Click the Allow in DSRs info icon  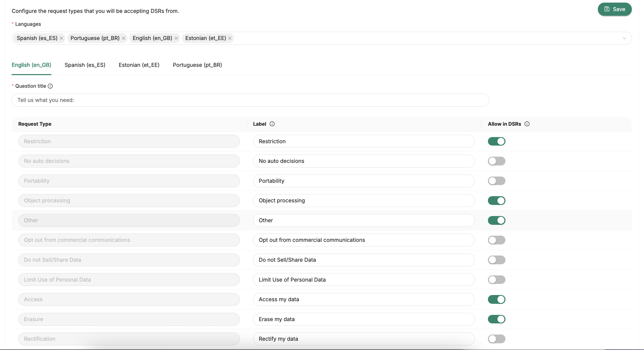point(527,124)
